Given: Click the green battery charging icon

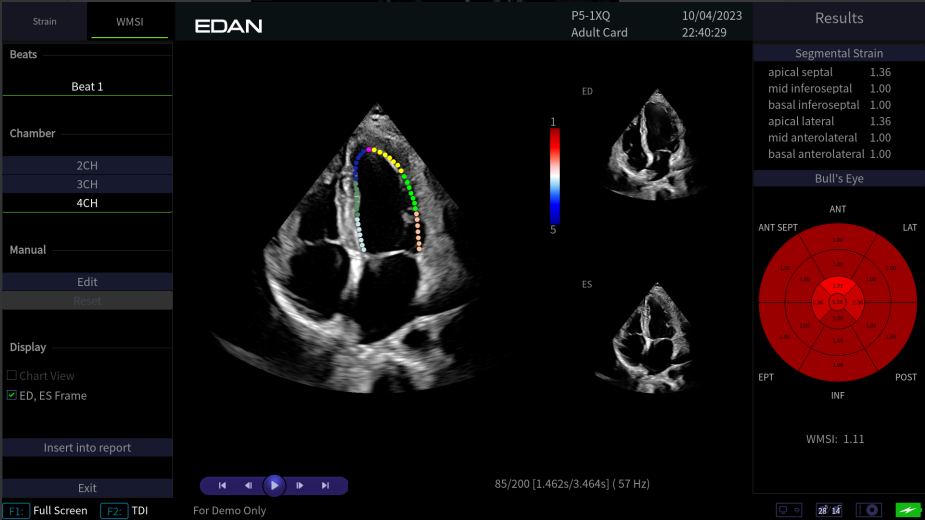Looking at the screenshot, I should (x=908, y=510).
